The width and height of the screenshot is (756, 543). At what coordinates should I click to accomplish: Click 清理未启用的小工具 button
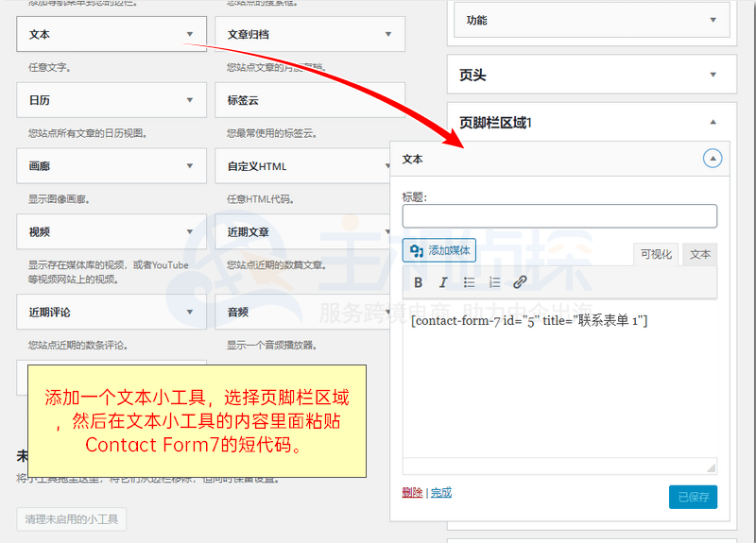coord(72,519)
